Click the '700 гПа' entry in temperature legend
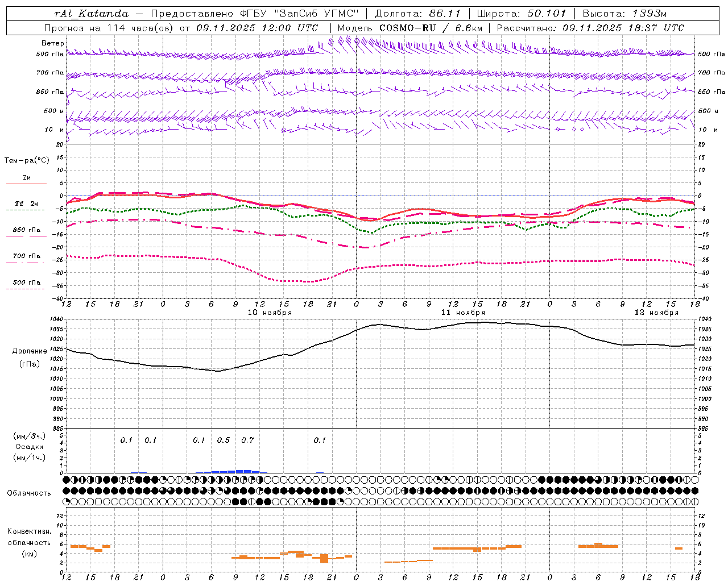Viewport: 728px width, 582px height. pyautogui.click(x=27, y=256)
